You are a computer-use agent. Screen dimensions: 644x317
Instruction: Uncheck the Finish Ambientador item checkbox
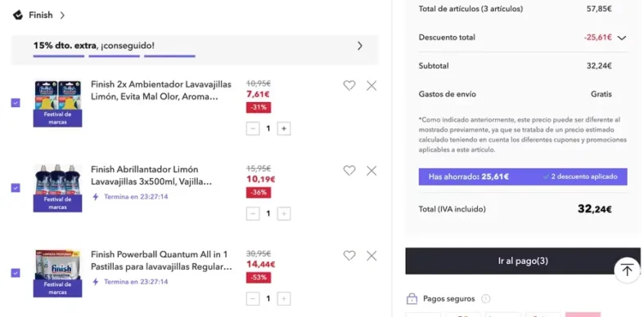click(x=16, y=102)
